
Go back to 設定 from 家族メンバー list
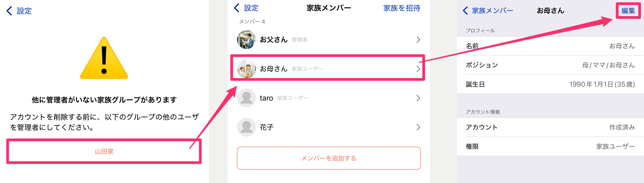click(246, 8)
